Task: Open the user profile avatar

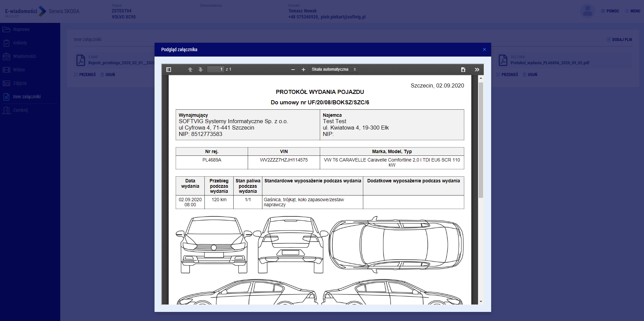Action: pos(587,11)
